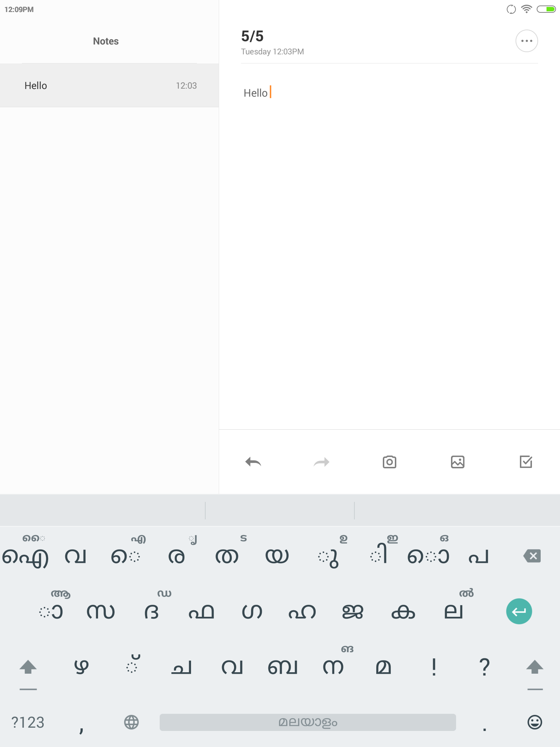Select the Hello note in the list
560x747 pixels.
(109, 85)
